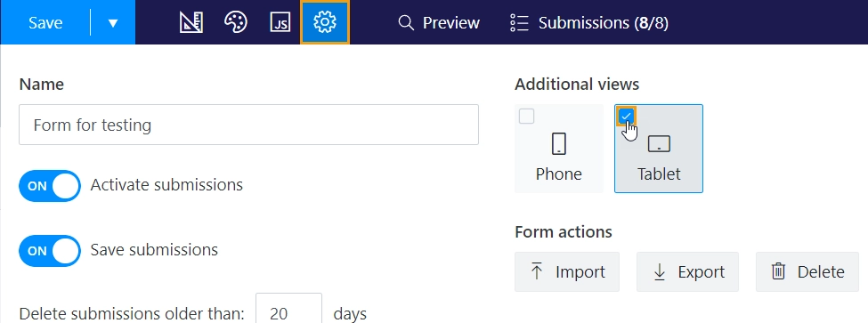Click the Import button

[567, 271]
